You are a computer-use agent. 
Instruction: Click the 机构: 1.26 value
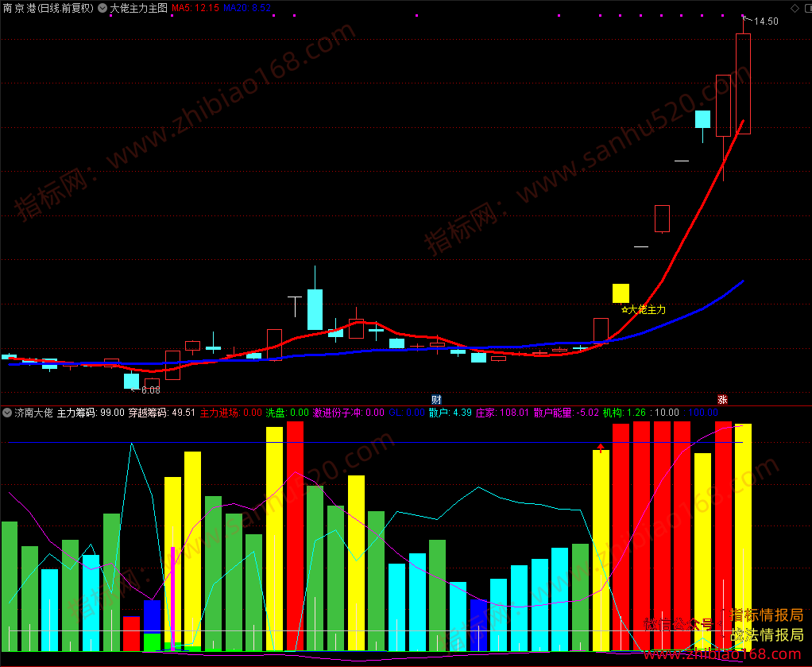(x=624, y=413)
